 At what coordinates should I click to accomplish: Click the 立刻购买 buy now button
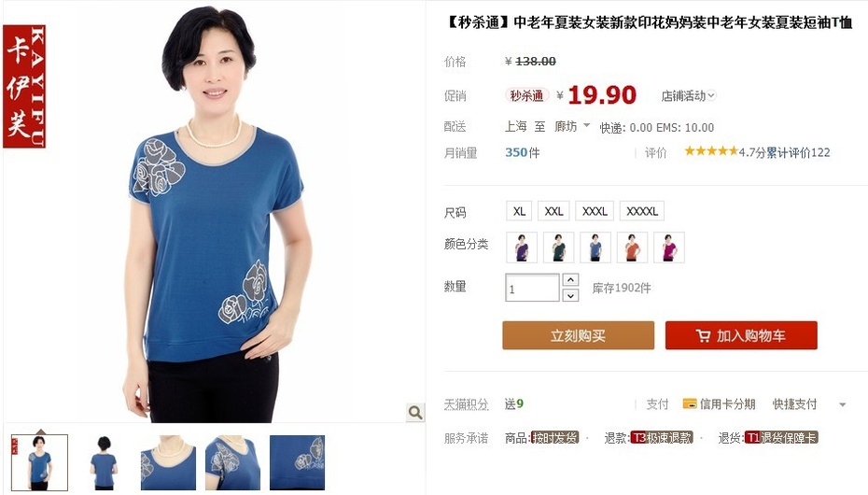579,335
